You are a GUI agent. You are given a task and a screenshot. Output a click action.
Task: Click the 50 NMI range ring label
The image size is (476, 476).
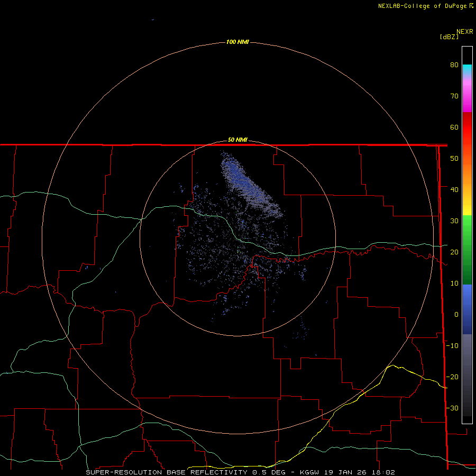point(237,140)
